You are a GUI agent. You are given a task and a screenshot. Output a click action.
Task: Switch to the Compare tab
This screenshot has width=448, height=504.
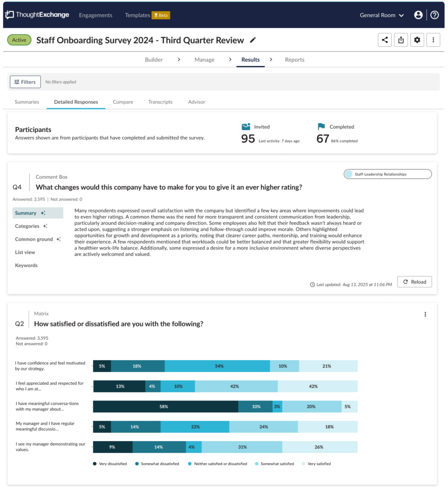coord(122,102)
